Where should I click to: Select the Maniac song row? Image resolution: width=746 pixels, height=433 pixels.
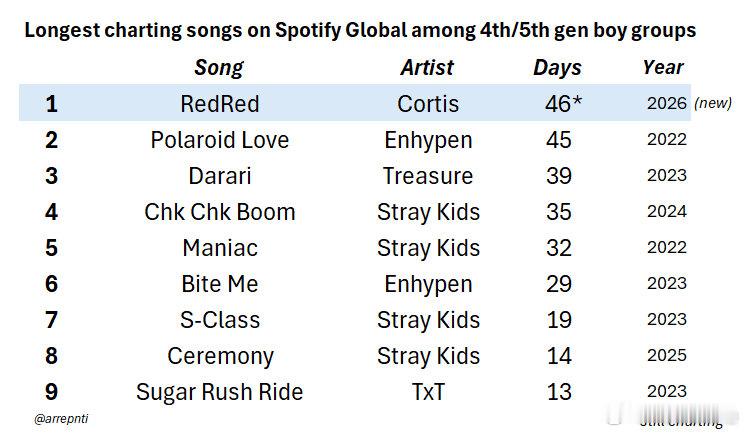[355, 248]
